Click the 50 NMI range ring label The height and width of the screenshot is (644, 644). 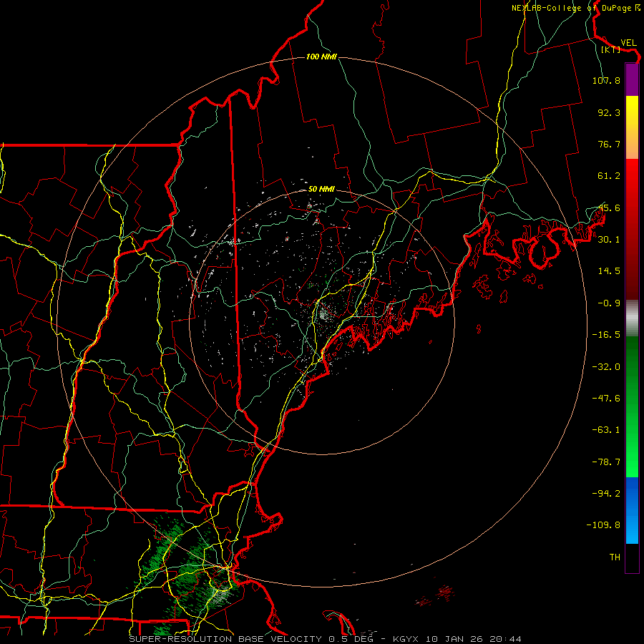coord(321,190)
